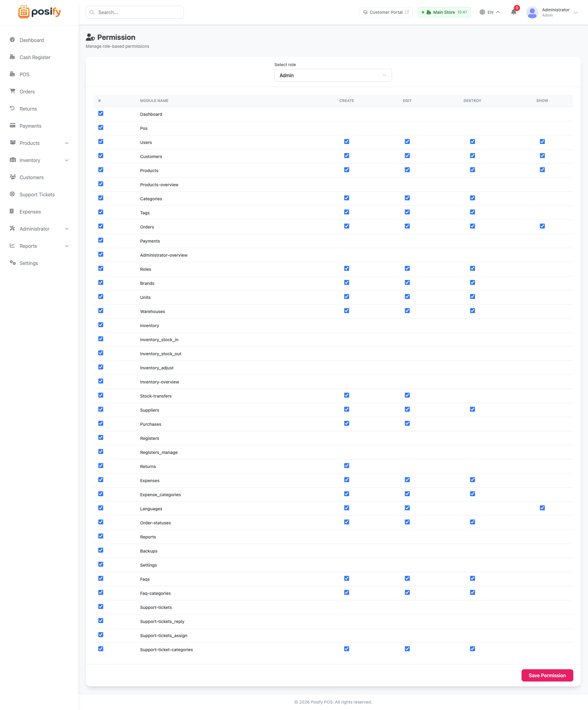
Task: Click the globe language icon
Action: click(x=482, y=12)
